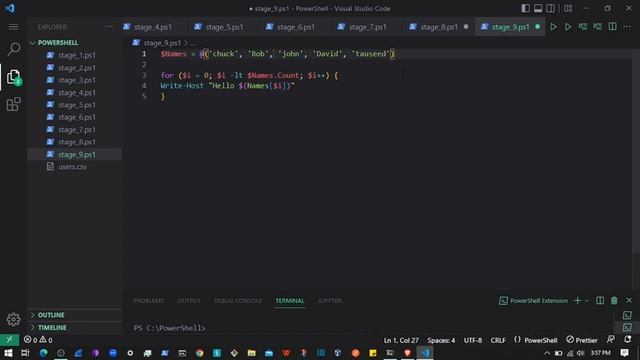Open the PROBLEMS panel tab
This screenshot has height=360, width=640.
coord(149,301)
